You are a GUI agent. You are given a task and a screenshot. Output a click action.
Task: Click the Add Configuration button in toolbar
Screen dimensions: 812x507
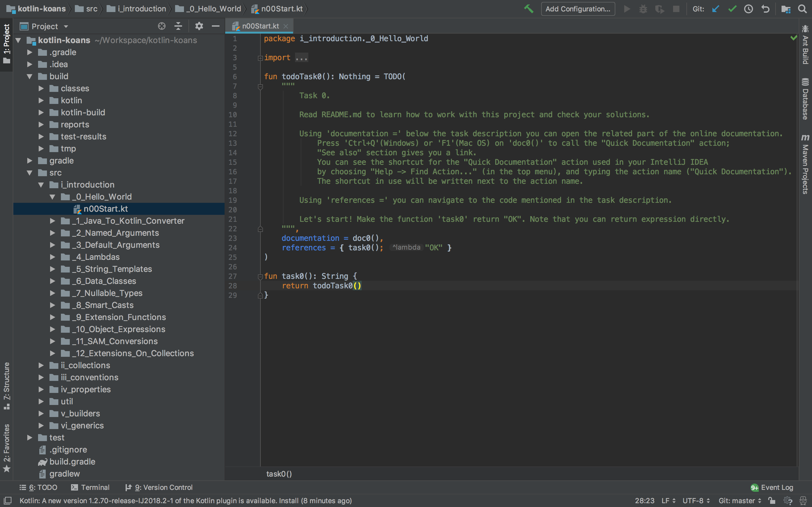578,8
